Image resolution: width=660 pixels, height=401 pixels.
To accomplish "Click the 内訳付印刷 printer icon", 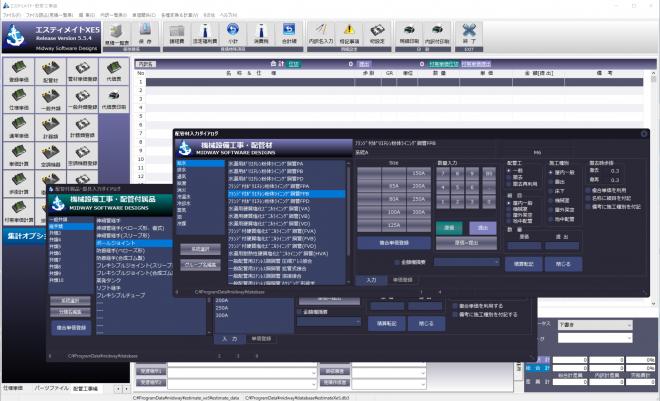I will coord(437,34).
